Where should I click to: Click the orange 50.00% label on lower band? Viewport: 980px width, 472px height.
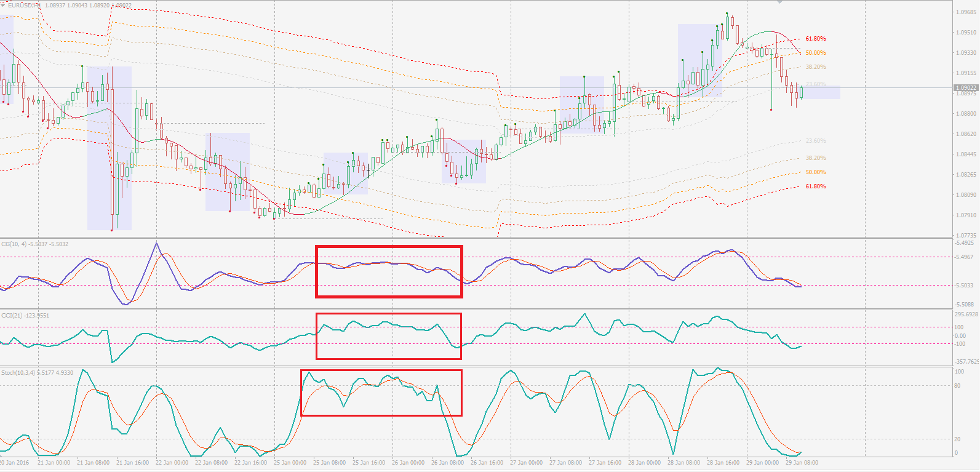816,172
